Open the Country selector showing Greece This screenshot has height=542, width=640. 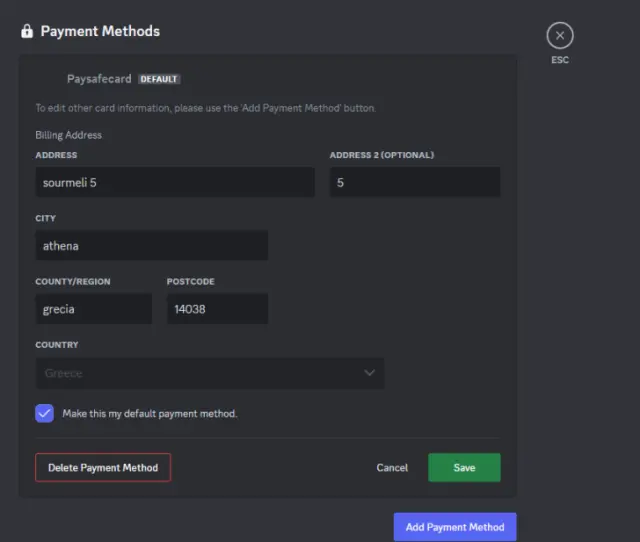tap(210, 373)
